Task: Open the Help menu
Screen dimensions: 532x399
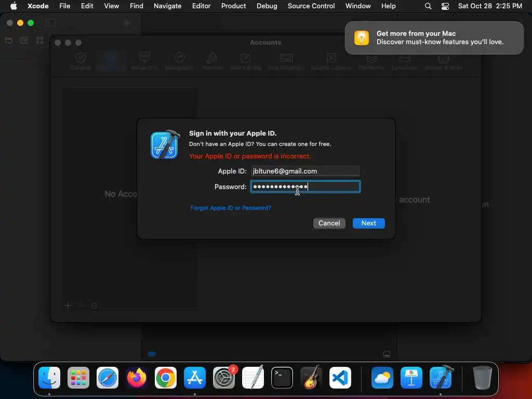Action: click(x=389, y=6)
